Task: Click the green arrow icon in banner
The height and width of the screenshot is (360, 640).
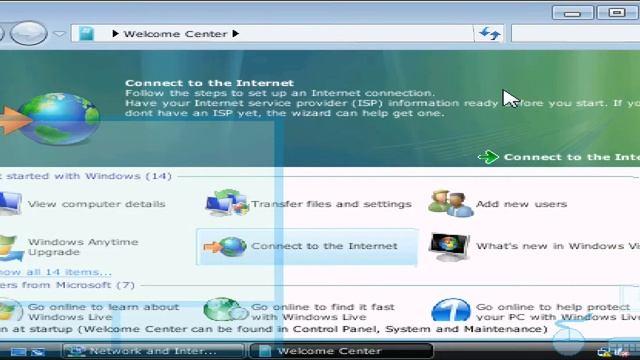Action: coord(488,157)
